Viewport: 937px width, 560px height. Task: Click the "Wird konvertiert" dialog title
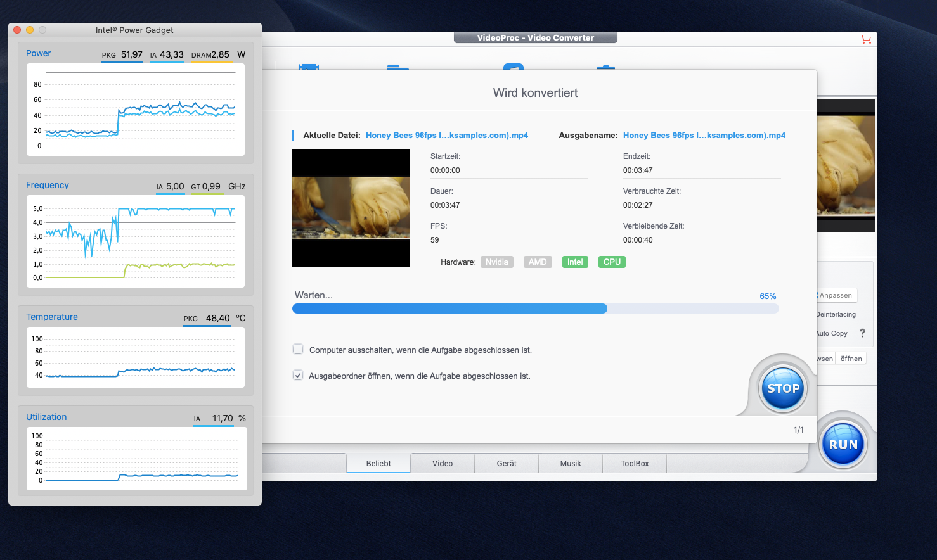tap(536, 93)
